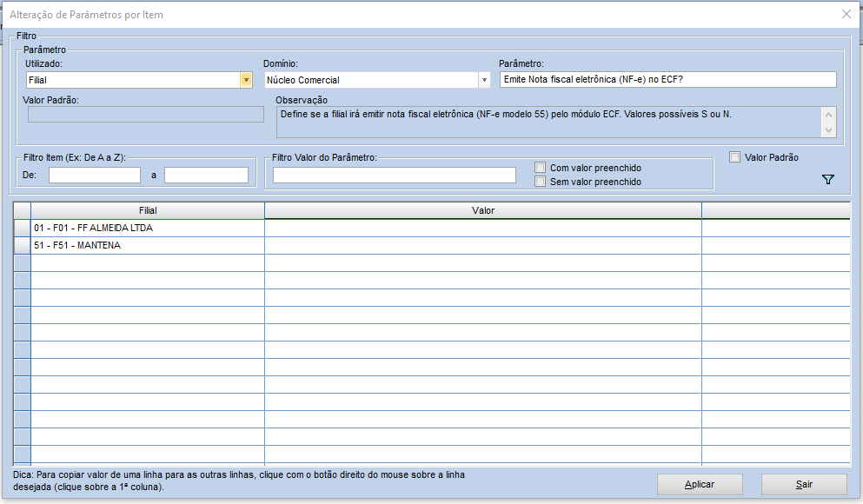Focus the 'De:' filter item field
863x504 pixels.
(94, 176)
